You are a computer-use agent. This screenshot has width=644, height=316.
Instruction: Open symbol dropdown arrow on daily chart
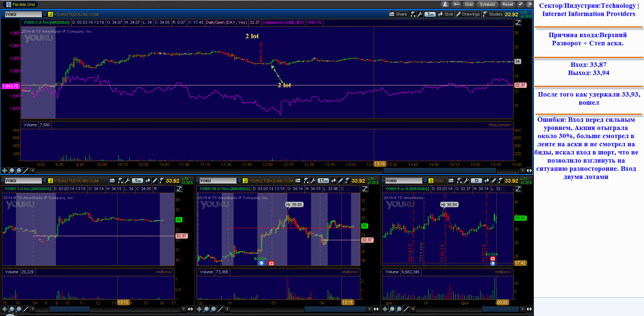[x=425, y=181]
